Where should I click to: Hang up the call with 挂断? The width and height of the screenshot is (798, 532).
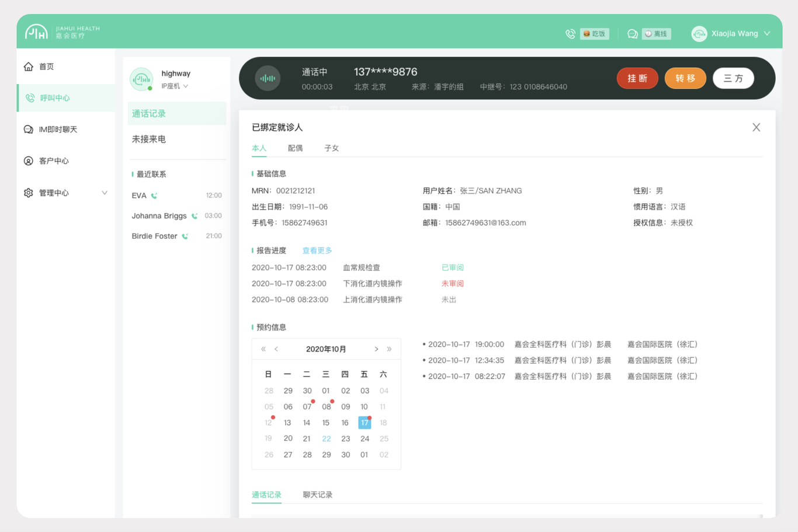[x=637, y=78]
